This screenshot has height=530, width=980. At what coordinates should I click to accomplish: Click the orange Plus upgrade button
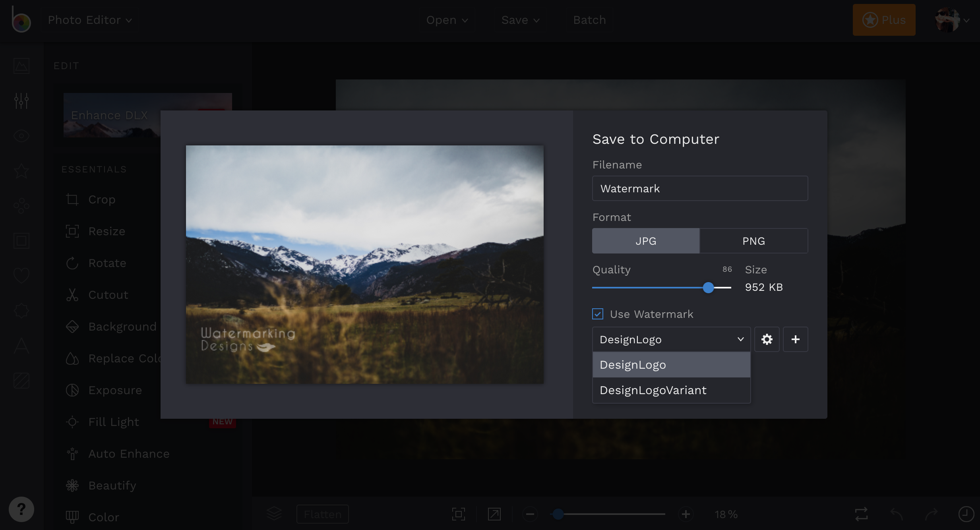tap(884, 20)
